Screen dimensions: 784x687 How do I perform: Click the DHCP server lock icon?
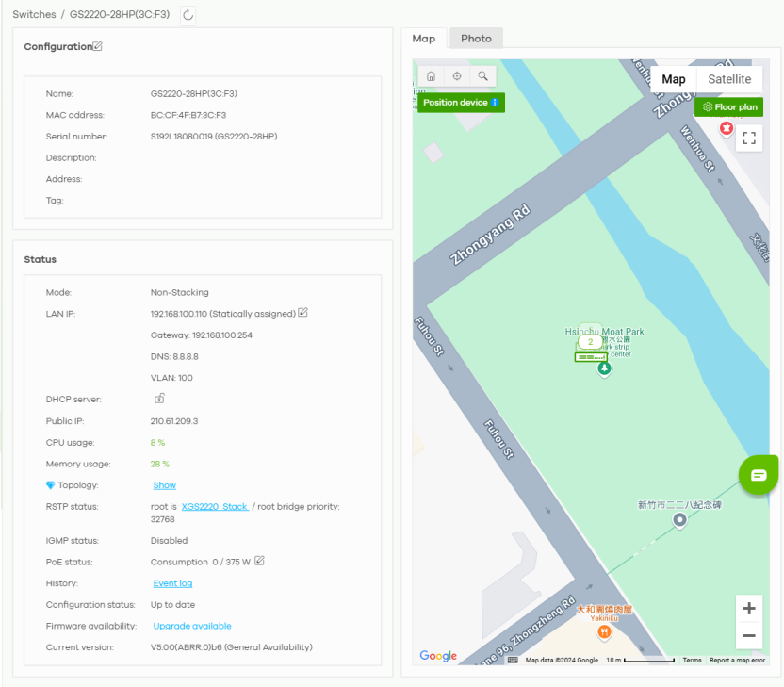(x=160, y=399)
